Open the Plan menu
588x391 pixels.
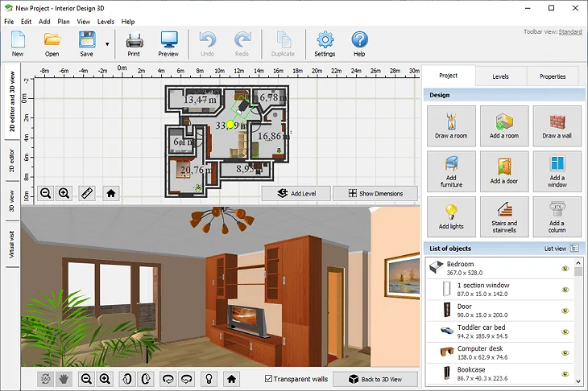coord(64,22)
